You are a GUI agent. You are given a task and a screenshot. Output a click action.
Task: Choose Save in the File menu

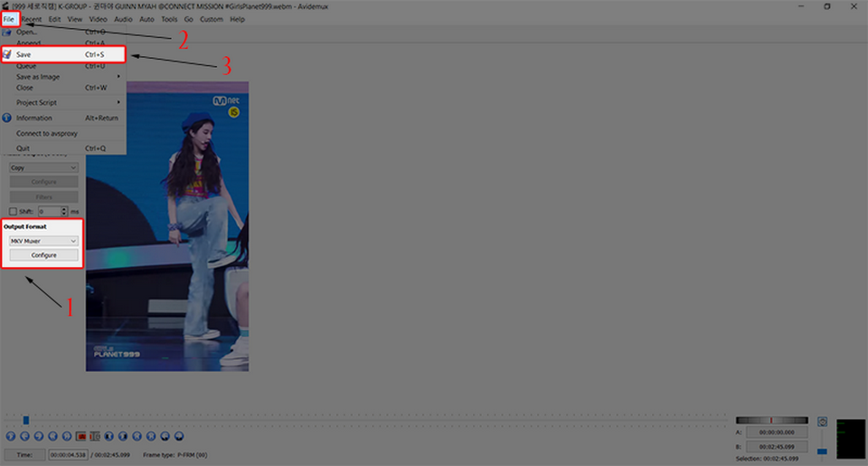[63, 54]
